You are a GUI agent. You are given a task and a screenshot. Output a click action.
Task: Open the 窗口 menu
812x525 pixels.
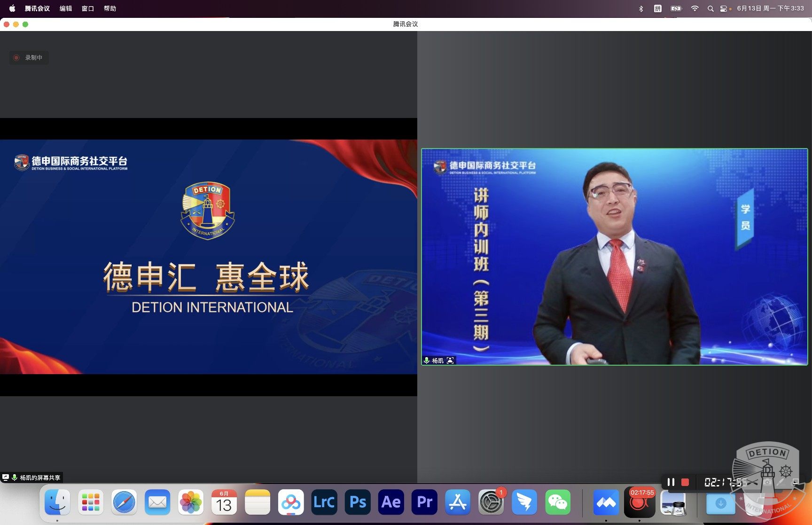point(88,8)
